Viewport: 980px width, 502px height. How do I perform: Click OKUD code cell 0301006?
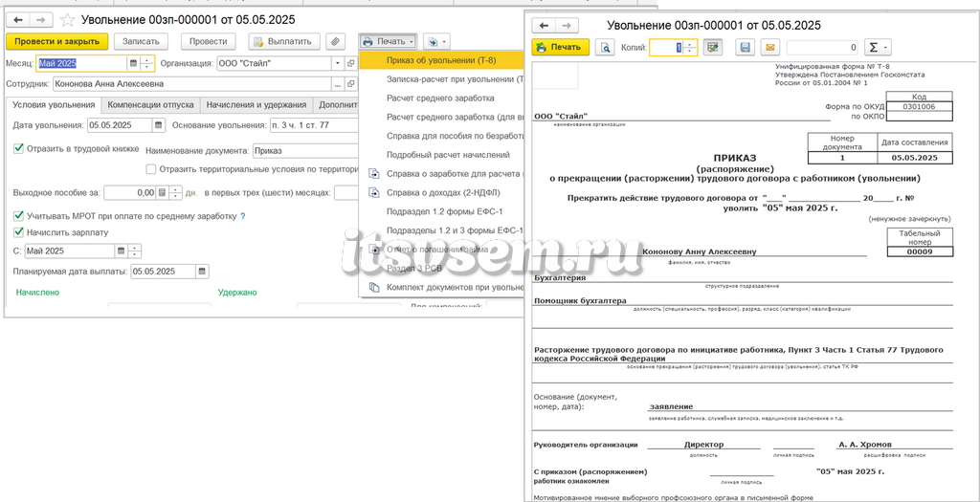920,106
